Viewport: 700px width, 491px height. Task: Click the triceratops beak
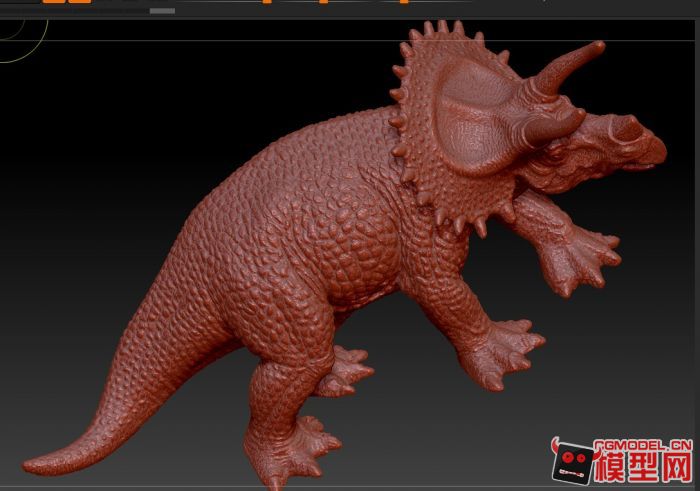pos(653,150)
